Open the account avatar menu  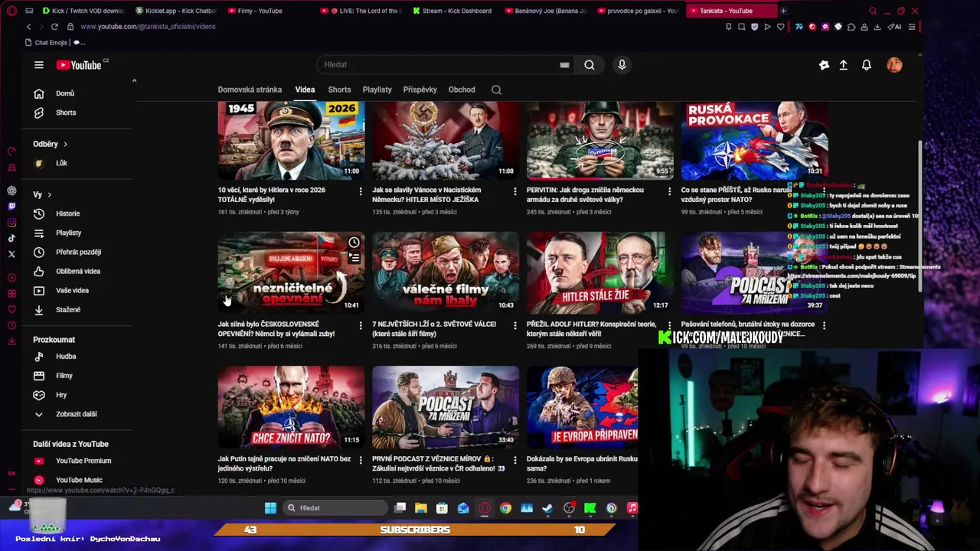(x=894, y=65)
